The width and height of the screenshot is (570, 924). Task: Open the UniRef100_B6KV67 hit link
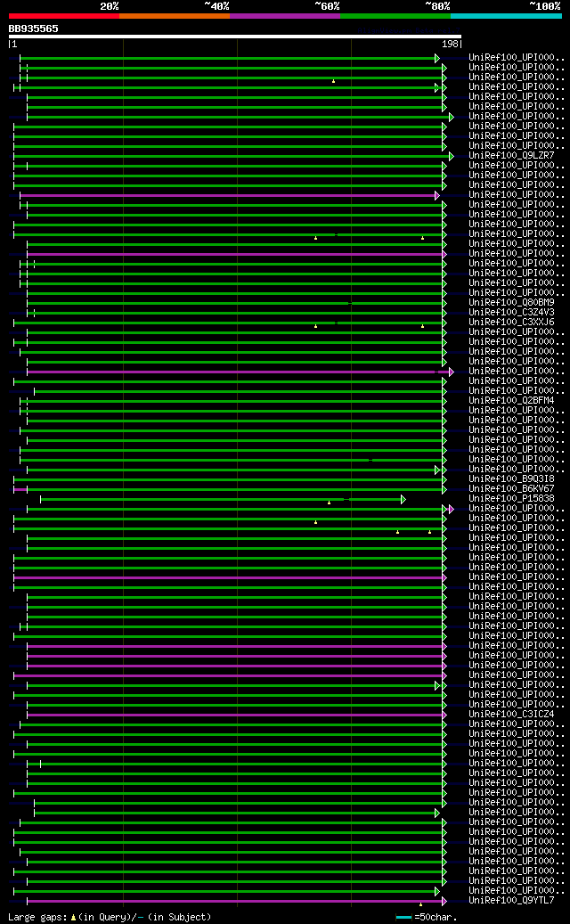[511, 488]
